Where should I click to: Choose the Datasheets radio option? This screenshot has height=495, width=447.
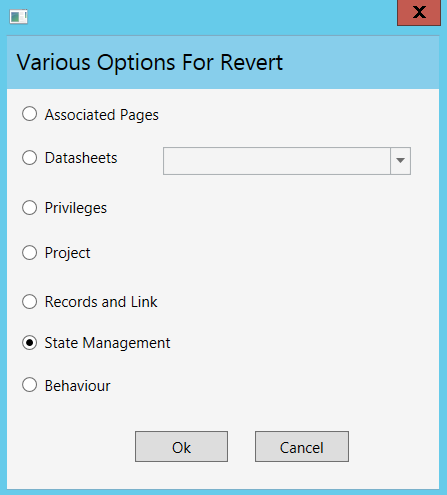point(30,157)
